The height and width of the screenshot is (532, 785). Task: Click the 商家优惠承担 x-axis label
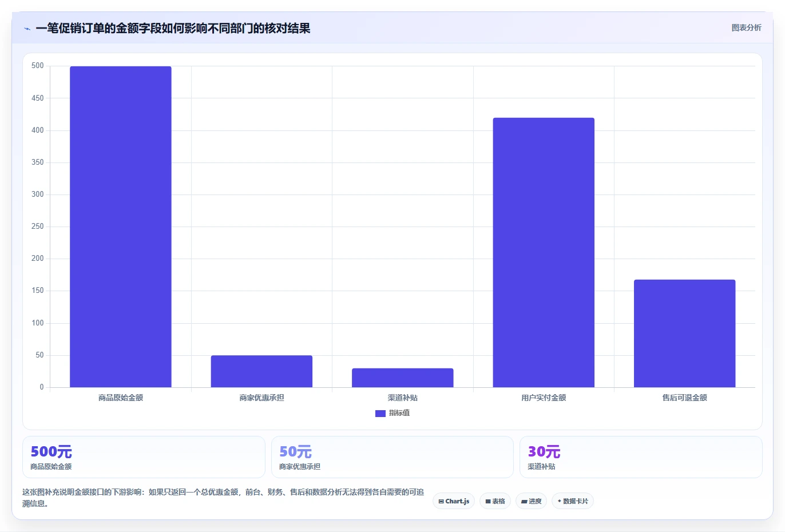(261, 398)
